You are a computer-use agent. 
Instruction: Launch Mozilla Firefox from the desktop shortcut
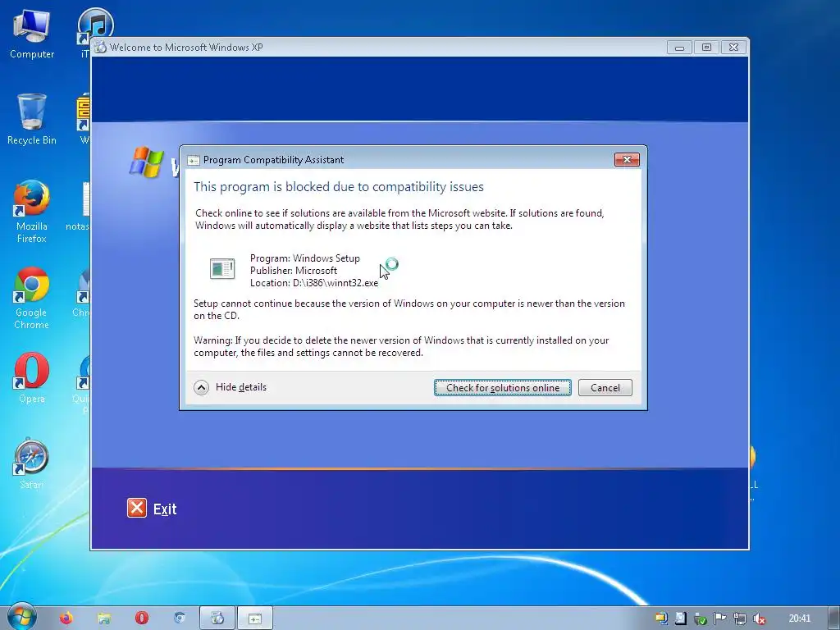pyautogui.click(x=32, y=212)
